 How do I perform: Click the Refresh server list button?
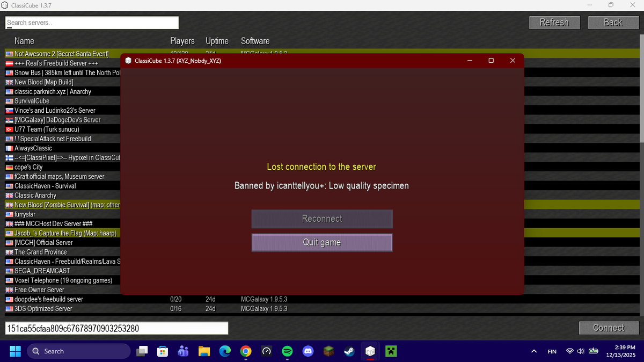[x=554, y=23]
